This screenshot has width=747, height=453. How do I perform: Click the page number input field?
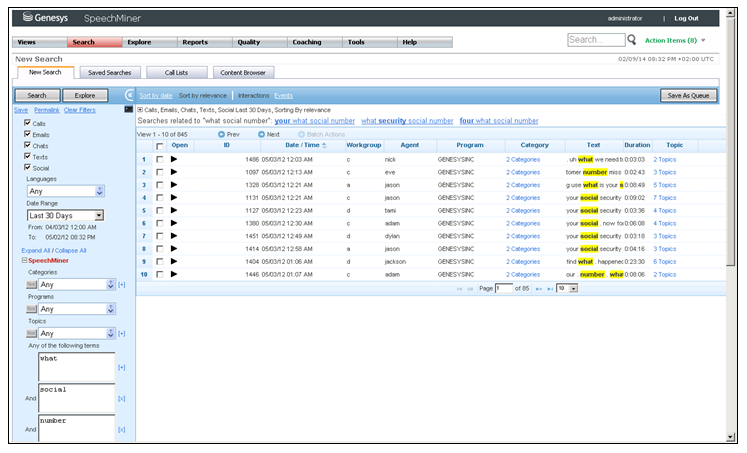tap(503, 288)
